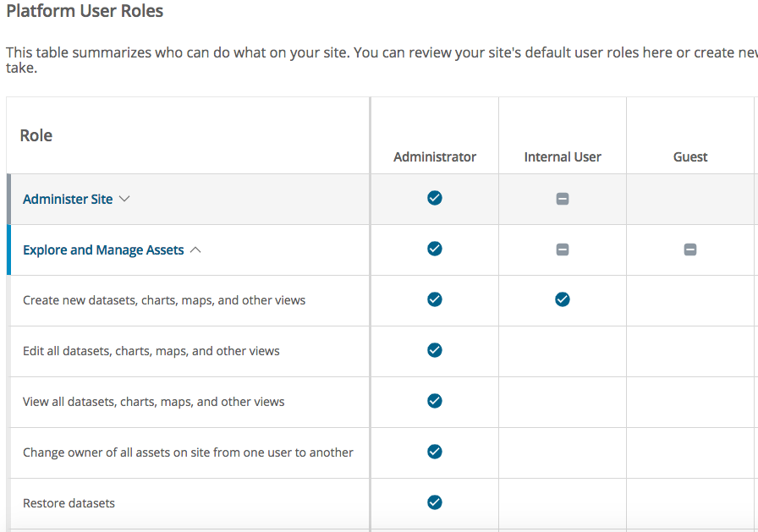Click the Explore and Manage Assets up chevron

click(x=195, y=250)
